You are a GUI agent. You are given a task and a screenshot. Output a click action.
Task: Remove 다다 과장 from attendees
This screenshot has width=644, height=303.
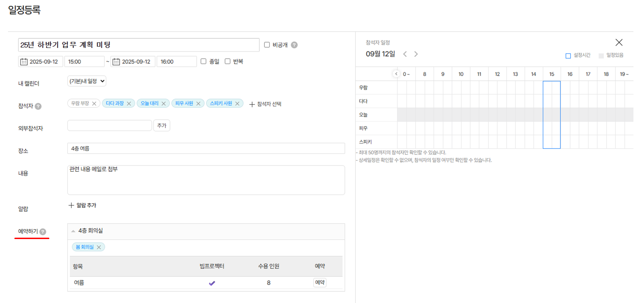click(129, 104)
